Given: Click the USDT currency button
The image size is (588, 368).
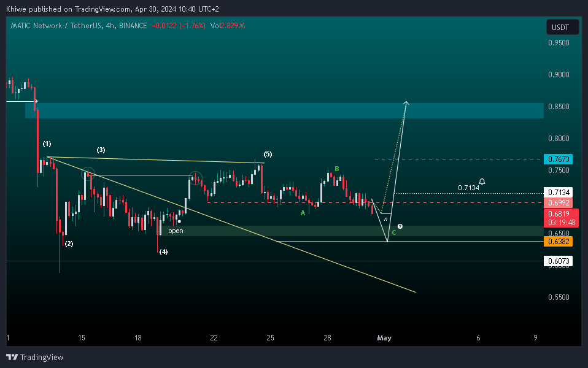Looking at the screenshot, I should pos(562,28).
